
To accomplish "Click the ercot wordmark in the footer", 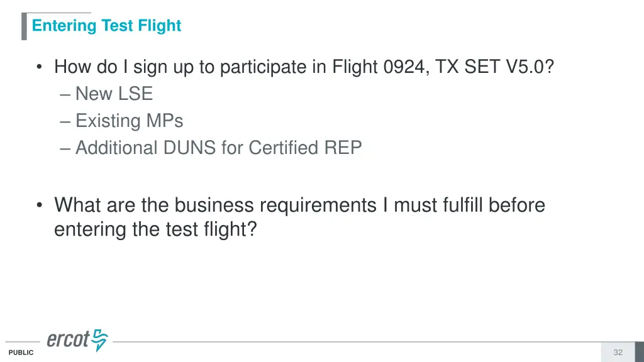I will pos(69,340).
